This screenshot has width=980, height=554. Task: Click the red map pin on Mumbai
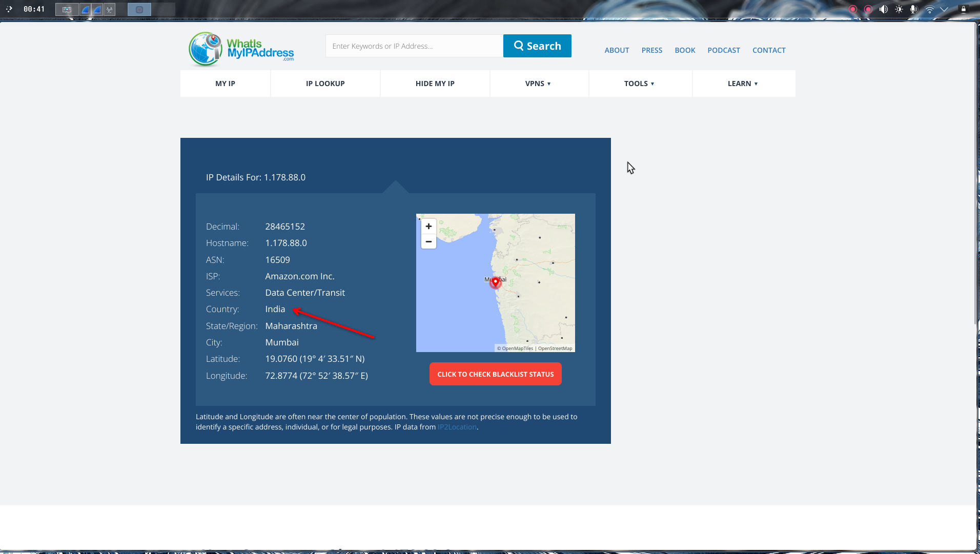coord(495,282)
